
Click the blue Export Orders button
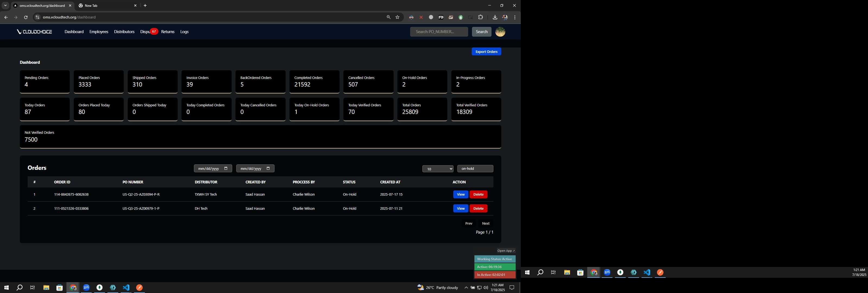[x=486, y=52]
